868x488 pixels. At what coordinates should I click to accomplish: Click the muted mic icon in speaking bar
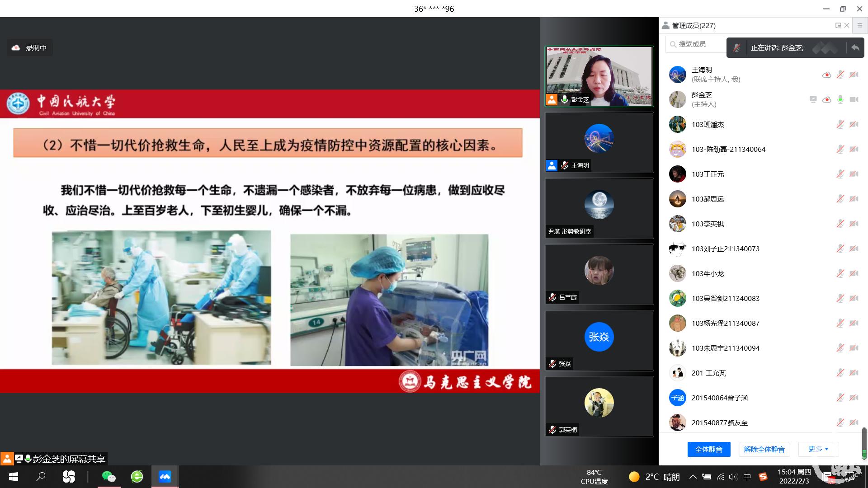736,48
